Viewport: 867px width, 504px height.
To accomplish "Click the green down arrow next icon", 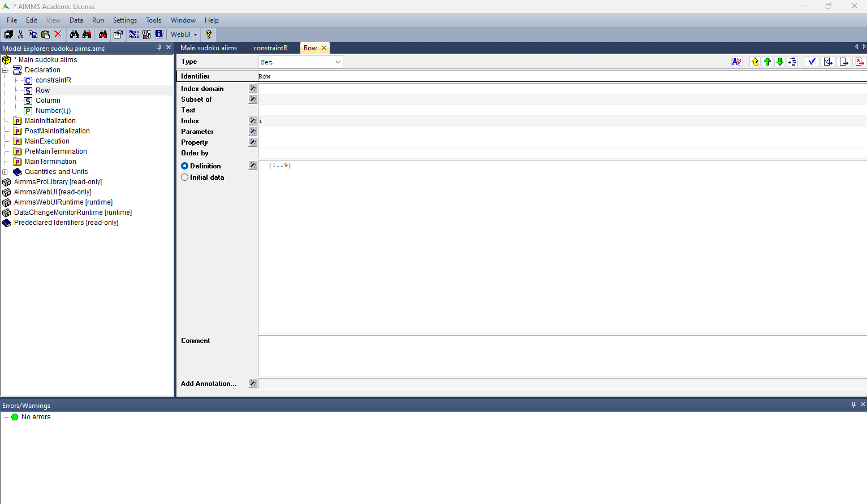I will pyautogui.click(x=780, y=62).
